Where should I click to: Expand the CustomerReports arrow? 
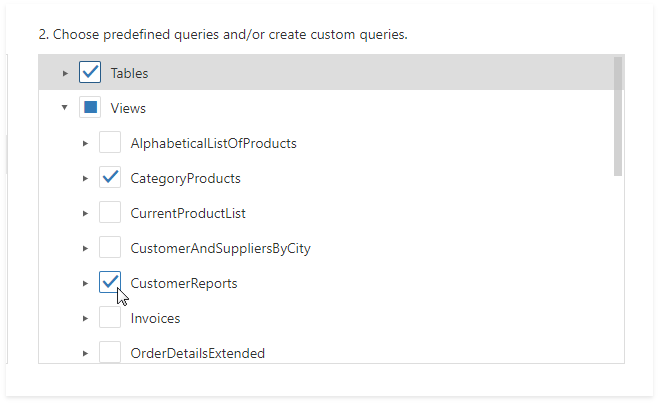pos(85,283)
